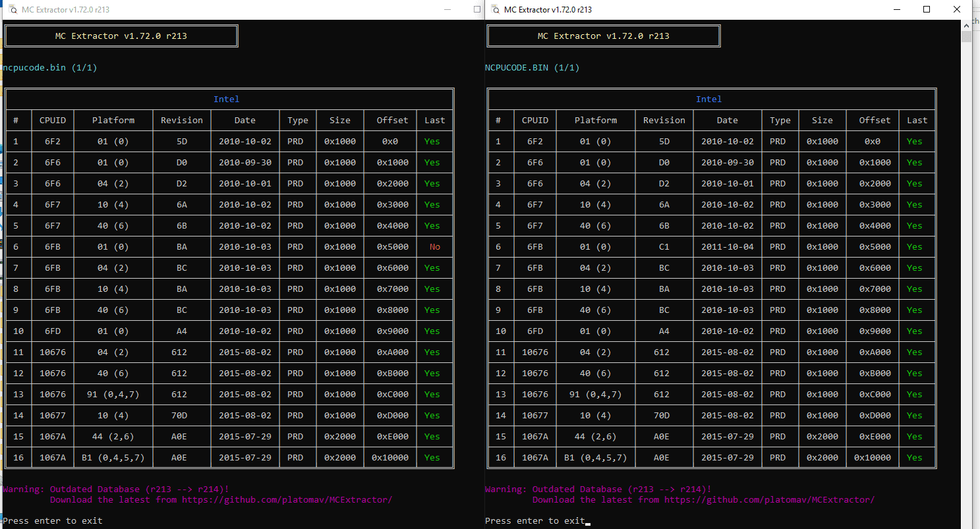Click offset '0xD000' in right window
The width and height of the screenshot is (980, 529).
click(x=875, y=416)
